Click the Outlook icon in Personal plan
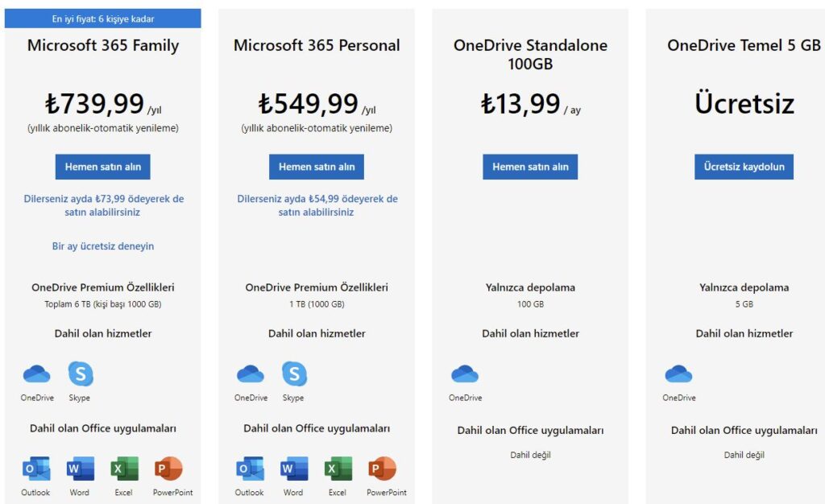The width and height of the screenshot is (825, 504). click(x=250, y=469)
